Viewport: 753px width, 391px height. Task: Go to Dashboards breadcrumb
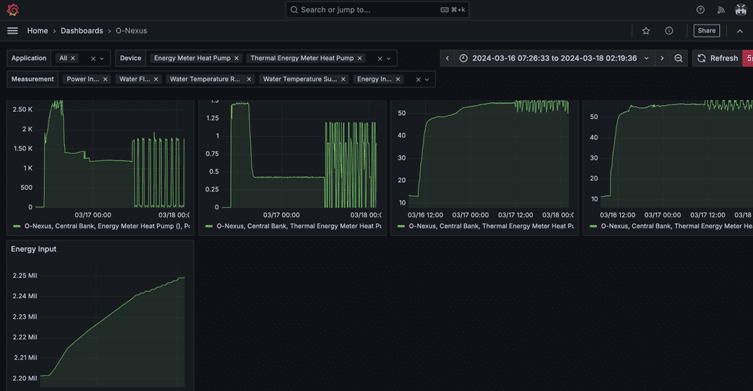[82, 31]
